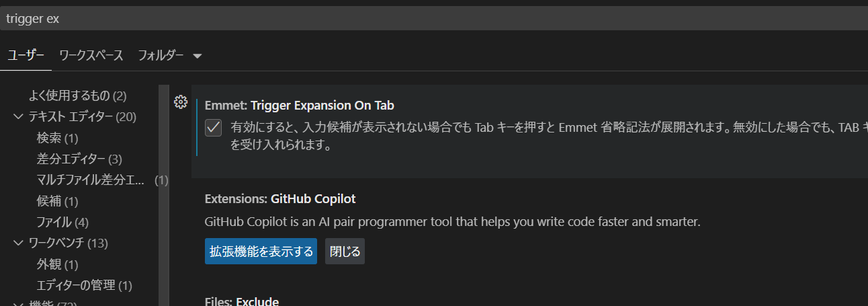The width and height of the screenshot is (868, 306).
Task: Click the 拡張機能を表示する button
Action: (x=261, y=252)
